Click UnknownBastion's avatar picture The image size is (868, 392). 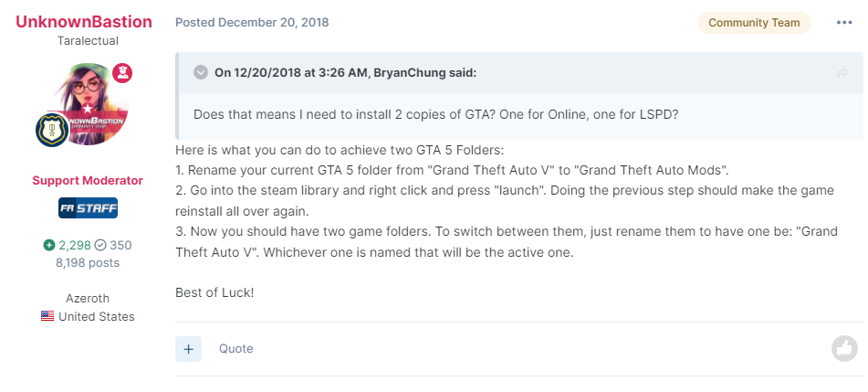[89, 105]
